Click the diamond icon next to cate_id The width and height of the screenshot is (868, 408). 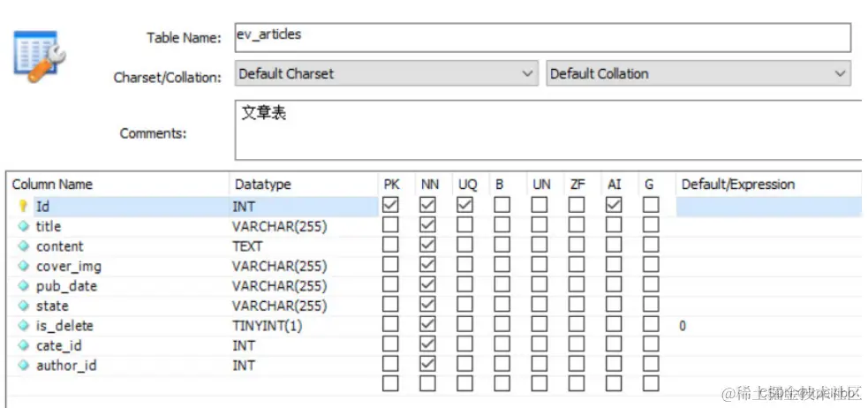click(23, 345)
